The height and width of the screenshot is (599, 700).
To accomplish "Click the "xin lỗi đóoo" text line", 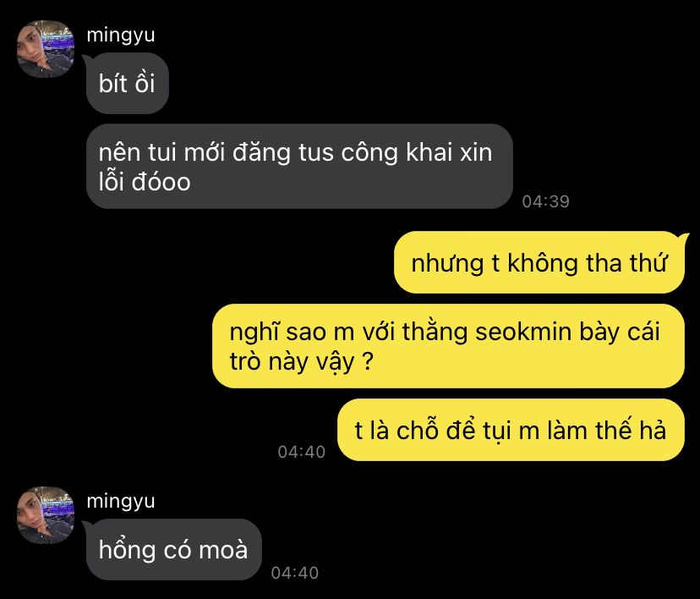I will [145, 182].
